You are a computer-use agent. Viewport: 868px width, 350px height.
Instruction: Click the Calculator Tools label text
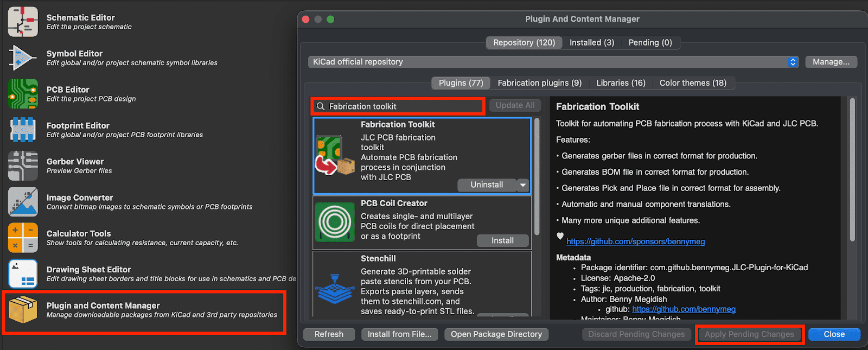coord(79,233)
